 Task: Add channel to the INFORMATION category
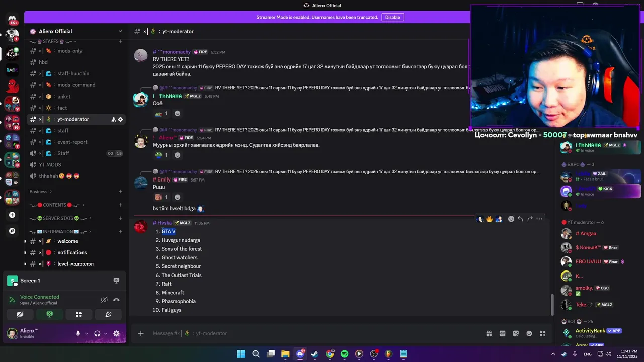(x=120, y=232)
